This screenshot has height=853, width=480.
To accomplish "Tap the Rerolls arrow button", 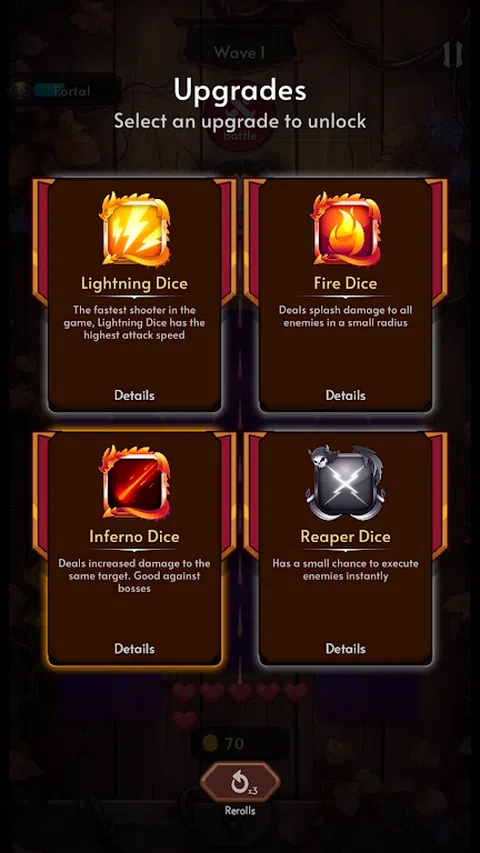I will [x=240, y=782].
